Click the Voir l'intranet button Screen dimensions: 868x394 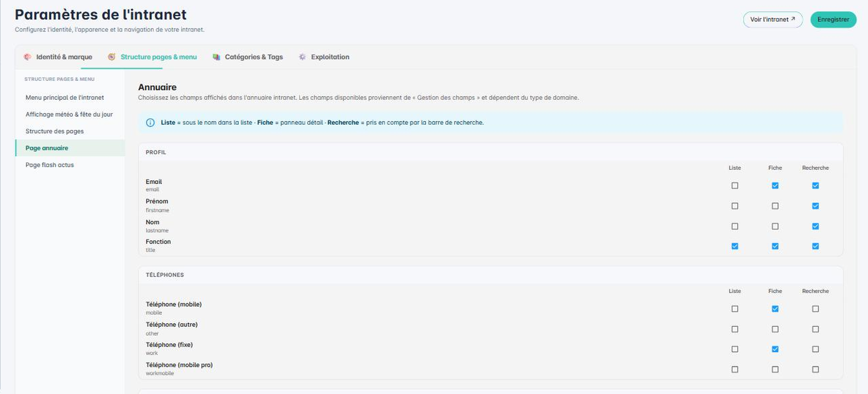tap(773, 19)
